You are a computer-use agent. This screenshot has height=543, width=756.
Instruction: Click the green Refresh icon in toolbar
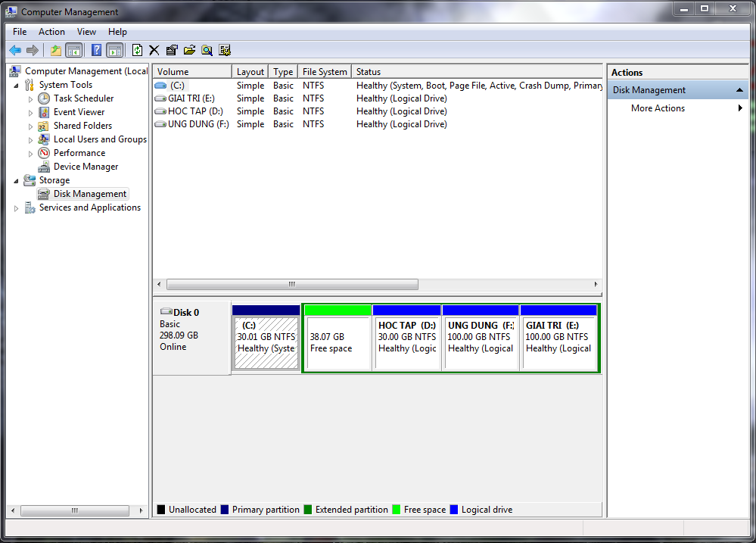(137, 51)
